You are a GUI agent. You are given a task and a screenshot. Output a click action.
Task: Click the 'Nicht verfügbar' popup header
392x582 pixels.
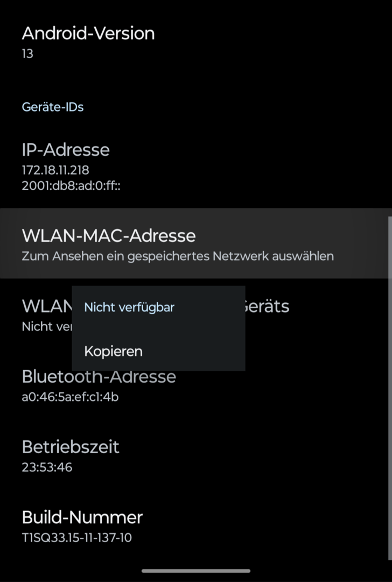click(x=129, y=308)
